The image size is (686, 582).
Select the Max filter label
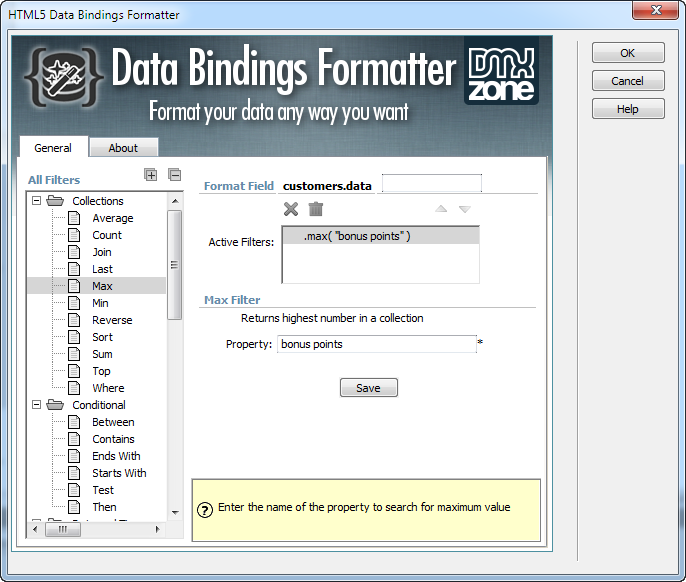click(x=102, y=286)
